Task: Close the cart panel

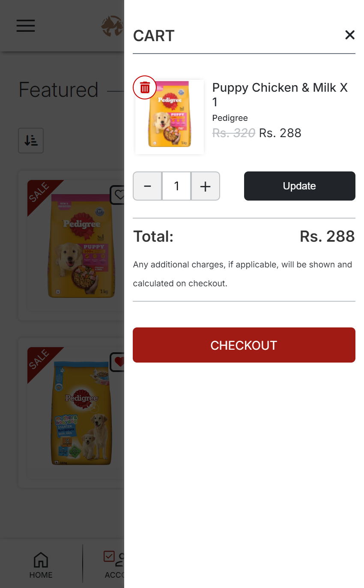Action: [350, 35]
